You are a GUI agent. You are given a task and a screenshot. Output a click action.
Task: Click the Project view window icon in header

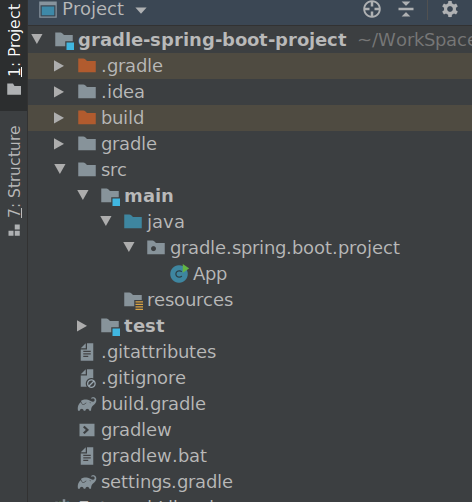click(48, 9)
